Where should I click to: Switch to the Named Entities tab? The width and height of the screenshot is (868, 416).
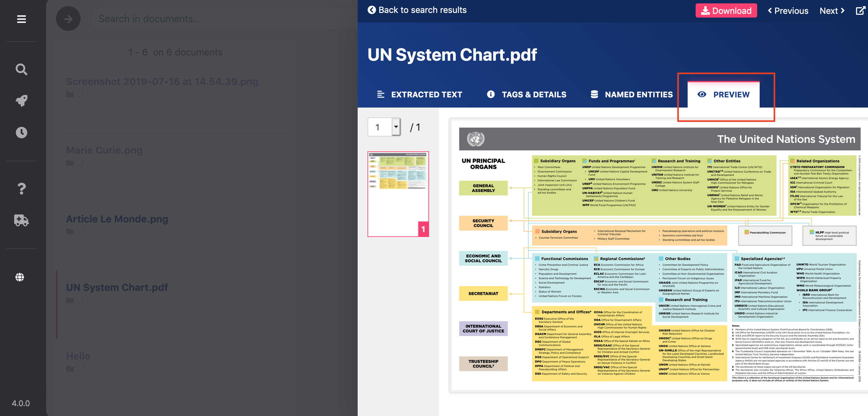point(632,95)
